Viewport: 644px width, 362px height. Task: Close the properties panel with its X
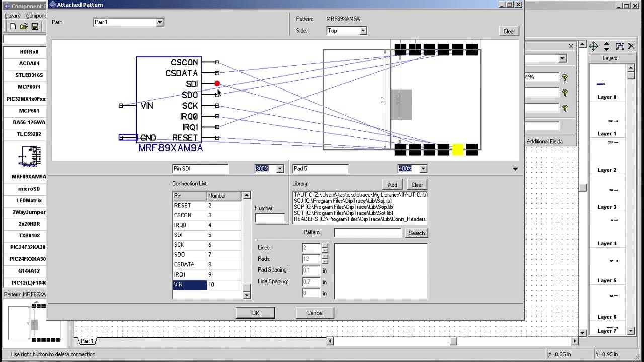(571, 46)
